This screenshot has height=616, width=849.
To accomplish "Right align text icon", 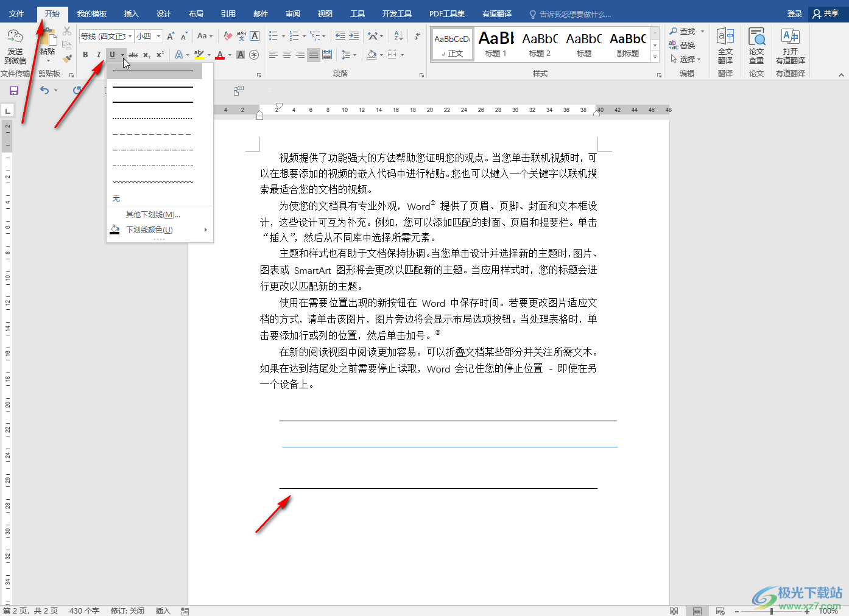I will click(x=300, y=55).
